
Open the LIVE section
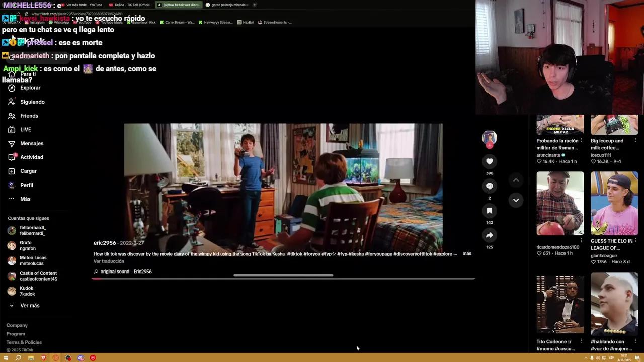point(20,130)
